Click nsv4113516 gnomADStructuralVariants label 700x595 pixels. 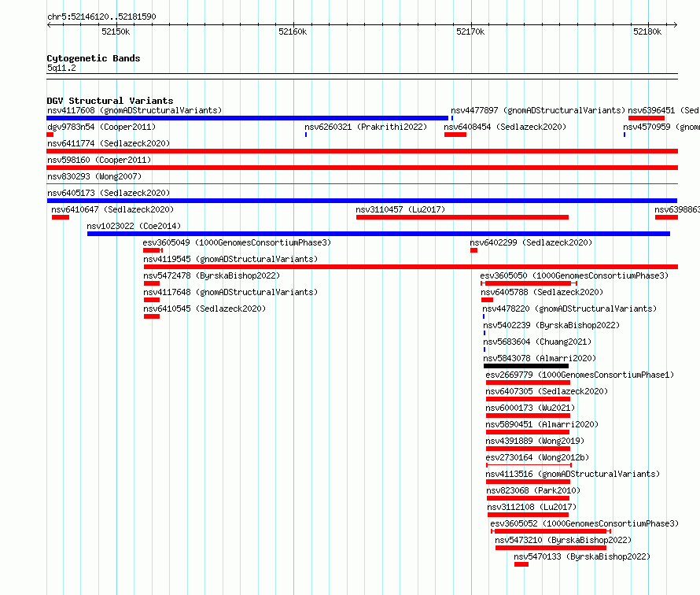[573, 474]
